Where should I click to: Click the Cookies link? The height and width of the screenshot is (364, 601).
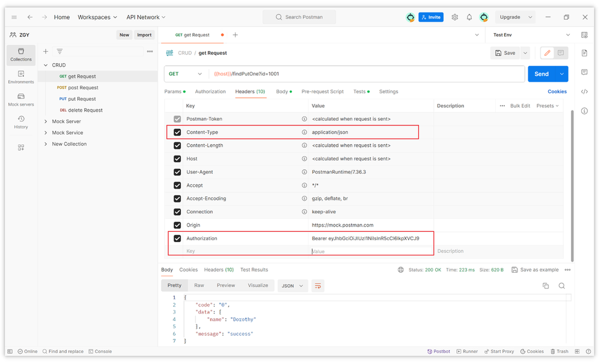[x=557, y=92]
